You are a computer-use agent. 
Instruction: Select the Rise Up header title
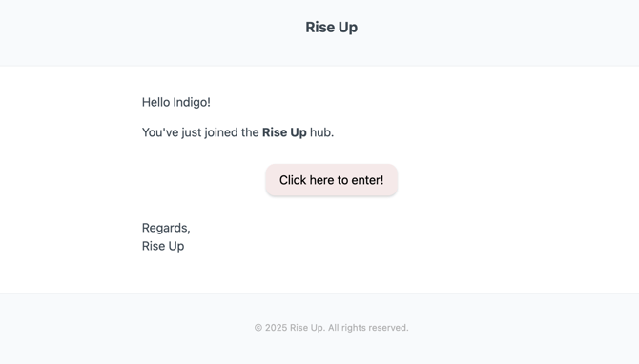click(x=331, y=28)
